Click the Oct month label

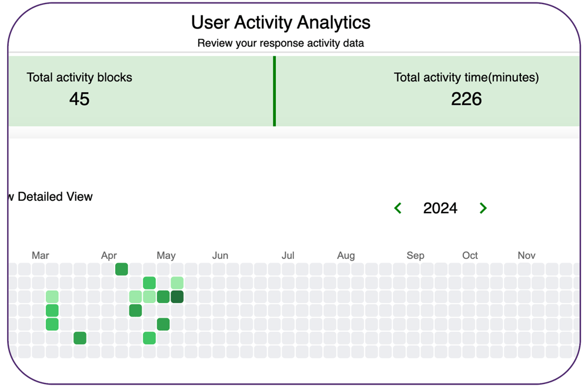pos(470,255)
